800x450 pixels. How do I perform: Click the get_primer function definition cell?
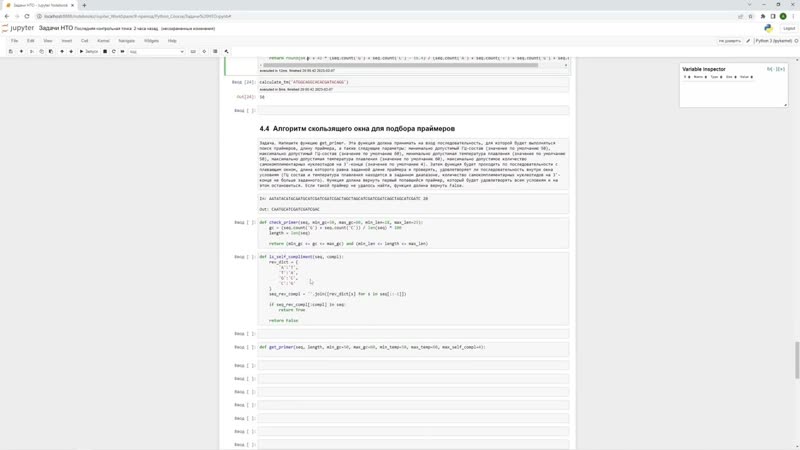414,347
